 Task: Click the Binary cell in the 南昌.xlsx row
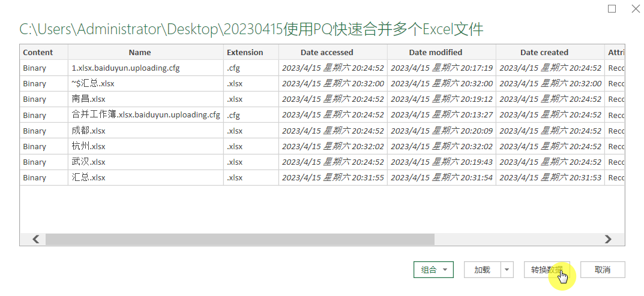pyautogui.click(x=44, y=99)
